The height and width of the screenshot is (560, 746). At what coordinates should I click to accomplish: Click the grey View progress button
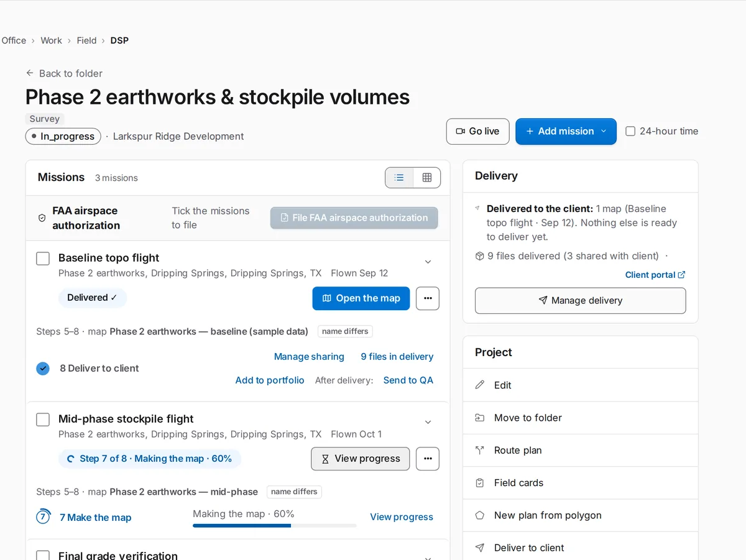360,459
